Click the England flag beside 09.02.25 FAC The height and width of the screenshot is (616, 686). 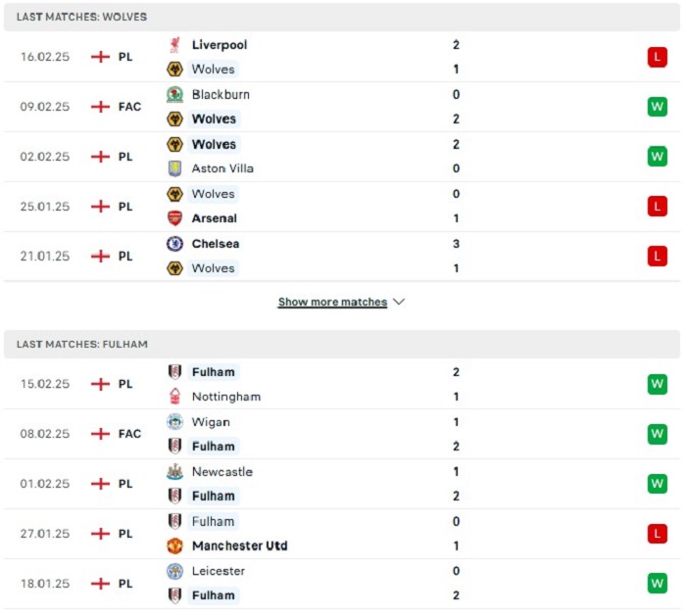point(100,107)
